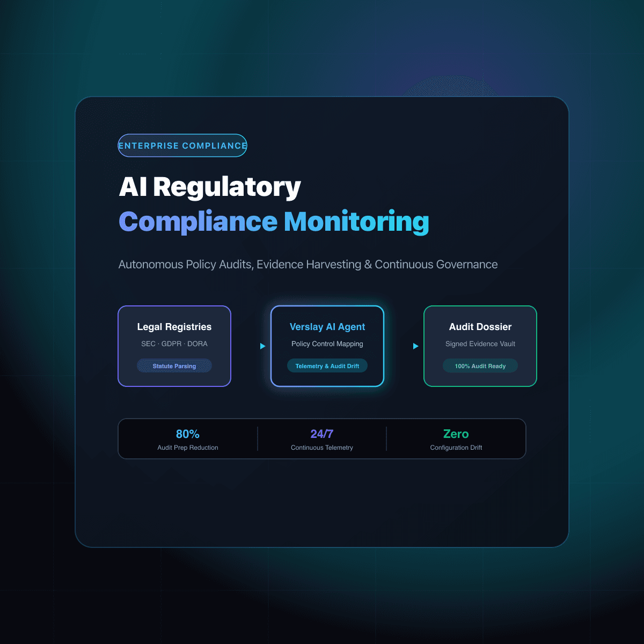Click 'Continuous Telemetry' label

coord(322,448)
